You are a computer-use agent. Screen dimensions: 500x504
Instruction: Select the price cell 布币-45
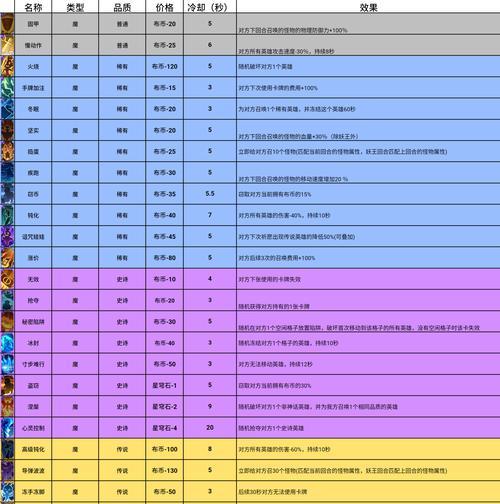click(165, 237)
